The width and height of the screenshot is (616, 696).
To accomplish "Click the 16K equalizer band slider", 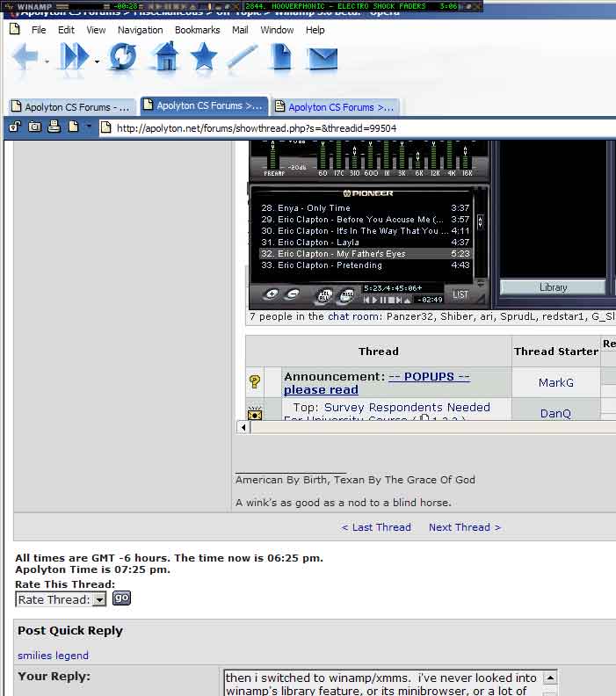I will coord(466,156).
